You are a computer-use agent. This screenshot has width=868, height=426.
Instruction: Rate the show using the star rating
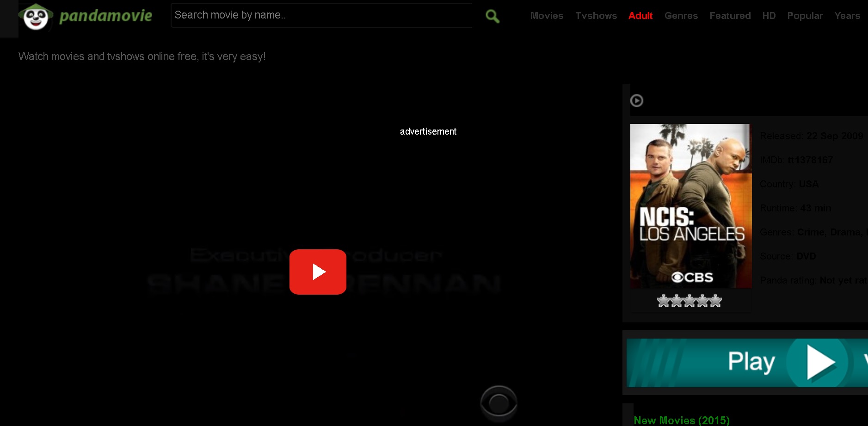pos(689,301)
